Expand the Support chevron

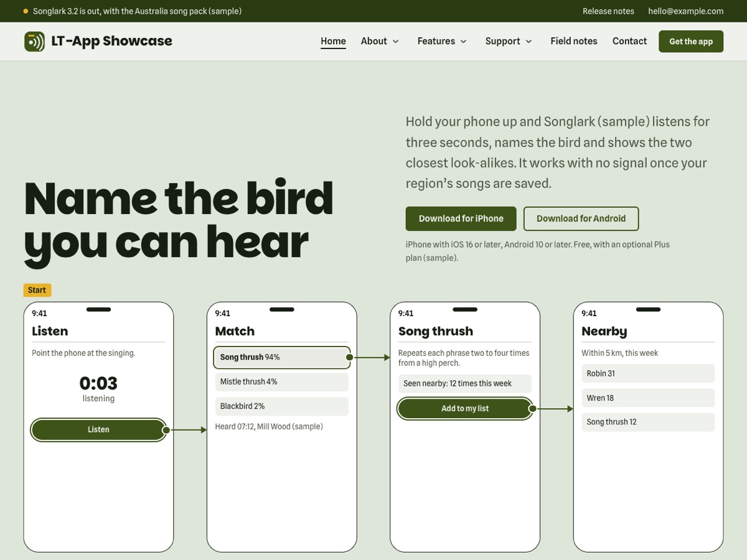coord(529,42)
